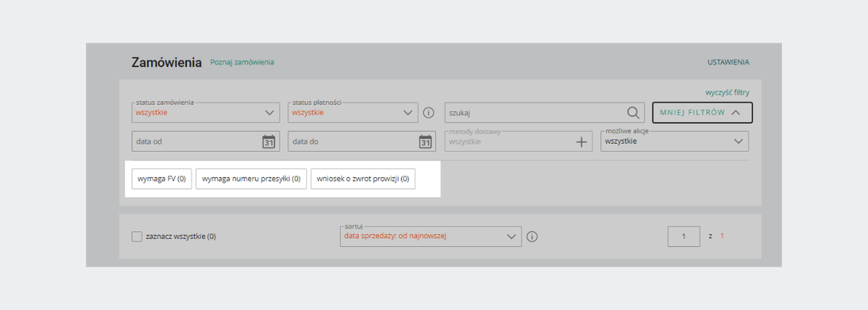Viewport: 868px width, 310px height.
Task: Open the 'Poznaj zamówienia' link
Action: click(242, 62)
